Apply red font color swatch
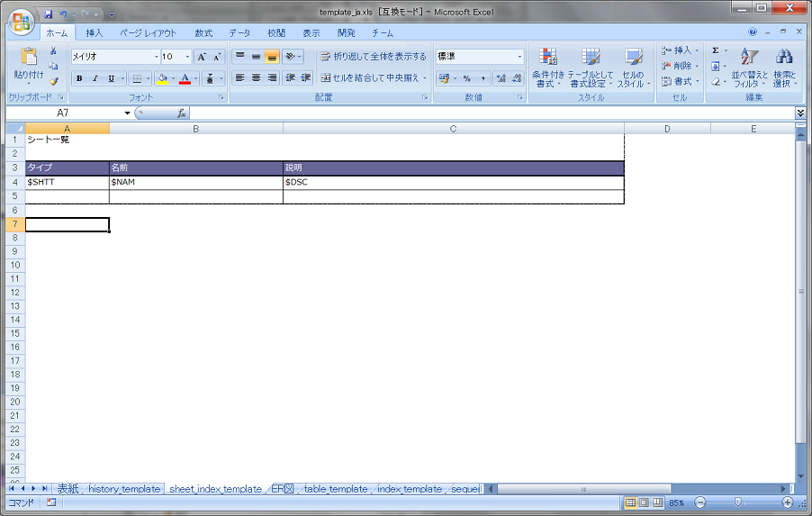The image size is (812, 516). (x=185, y=78)
